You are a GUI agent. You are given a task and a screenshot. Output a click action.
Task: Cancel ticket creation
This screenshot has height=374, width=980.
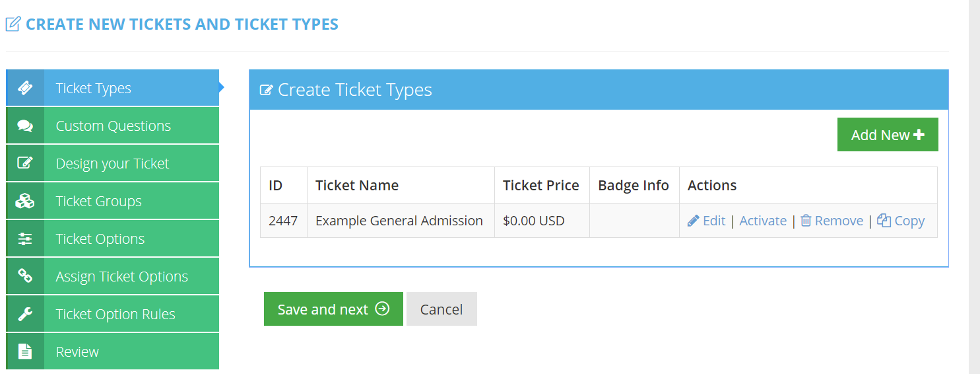[x=441, y=309]
